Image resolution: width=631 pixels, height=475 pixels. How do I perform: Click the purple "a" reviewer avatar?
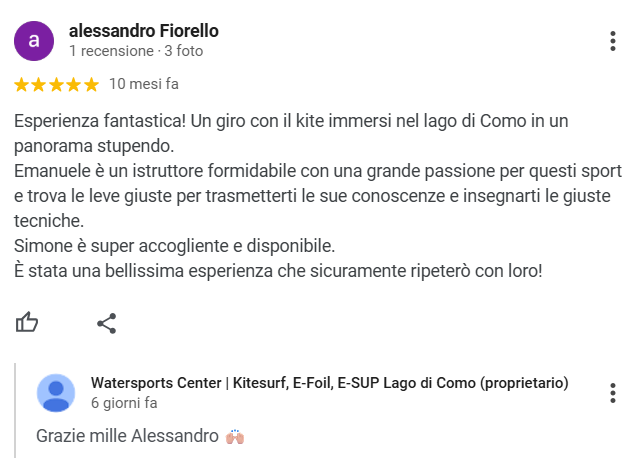click(34, 41)
